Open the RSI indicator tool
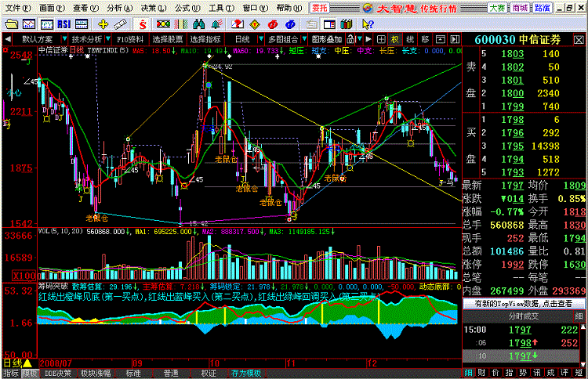Screen dimensions: 588x379 tap(64, 24)
